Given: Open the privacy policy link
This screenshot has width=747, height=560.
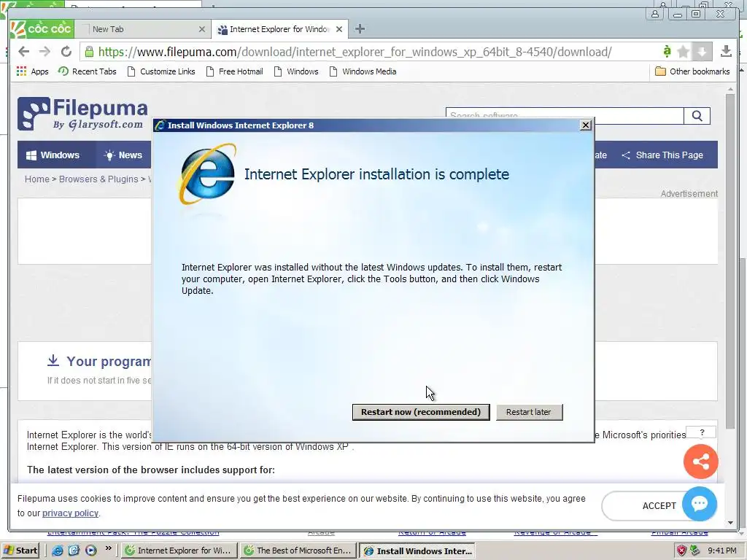Looking at the screenshot, I should click(x=70, y=513).
